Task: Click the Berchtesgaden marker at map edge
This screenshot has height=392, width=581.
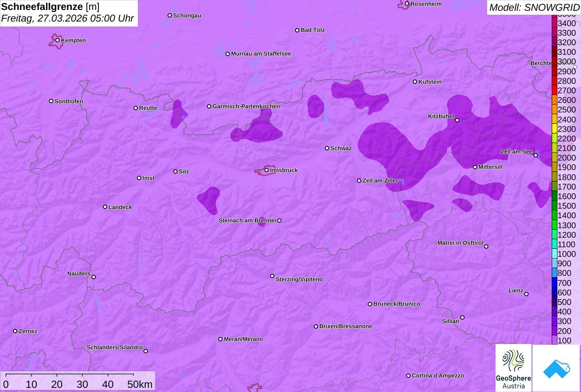Action: [x=575, y=67]
